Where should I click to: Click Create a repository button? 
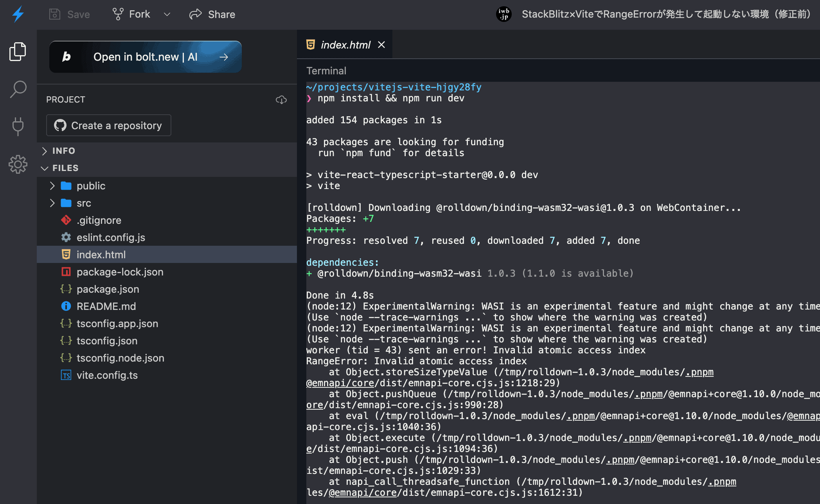(108, 125)
